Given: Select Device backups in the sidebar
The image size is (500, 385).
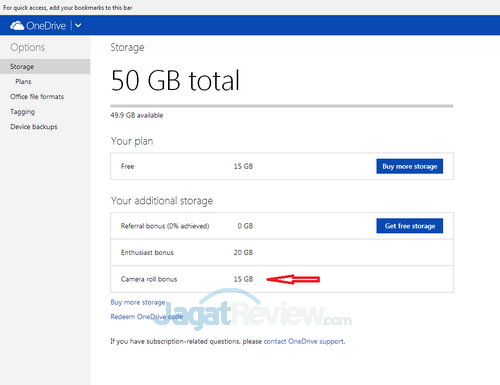Looking at the screenshot, I should click(34, 127).
